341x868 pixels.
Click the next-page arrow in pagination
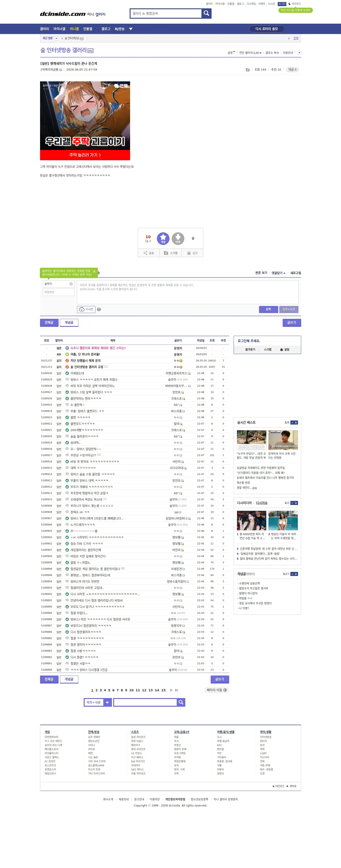pos(171,690)
